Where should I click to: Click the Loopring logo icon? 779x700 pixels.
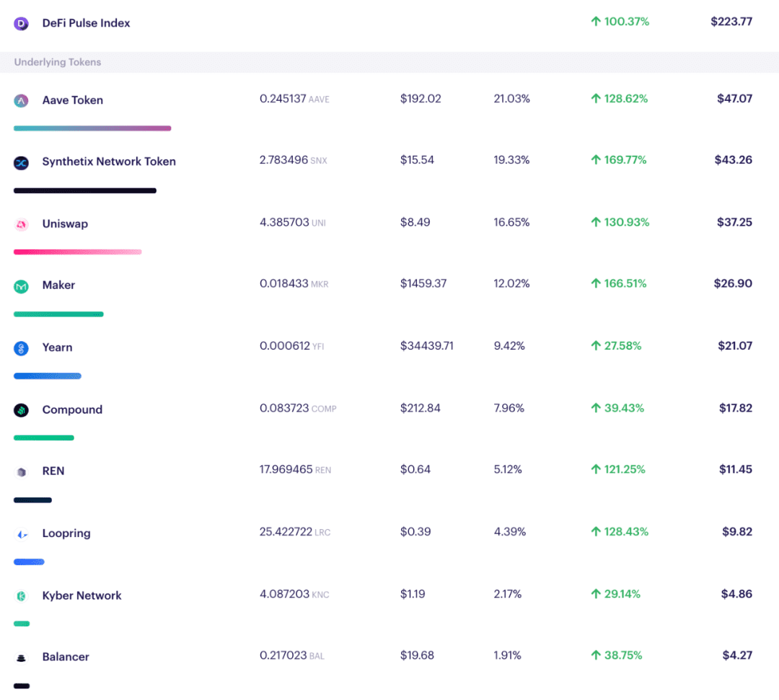pyautogui.click(x=21, y=533)
